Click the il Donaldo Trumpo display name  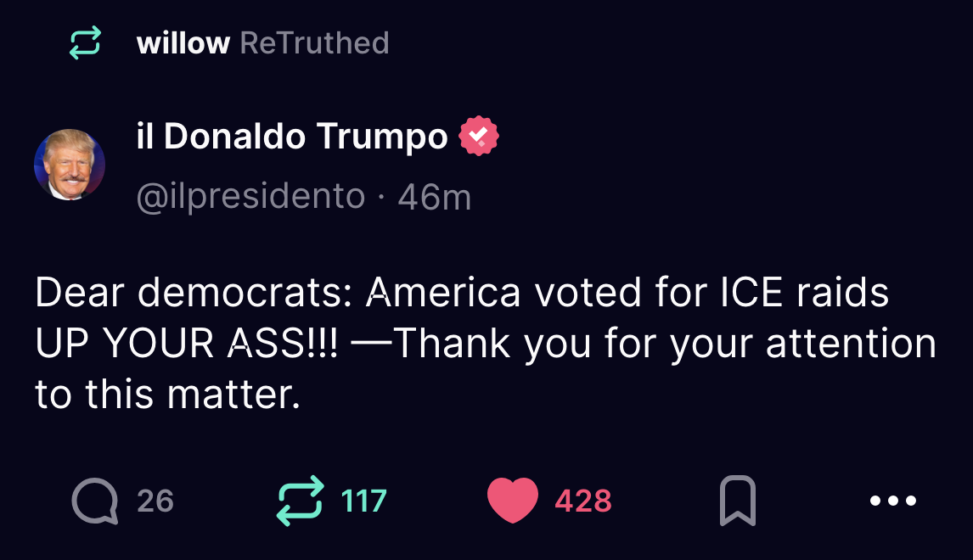click(x=292, y=136)
